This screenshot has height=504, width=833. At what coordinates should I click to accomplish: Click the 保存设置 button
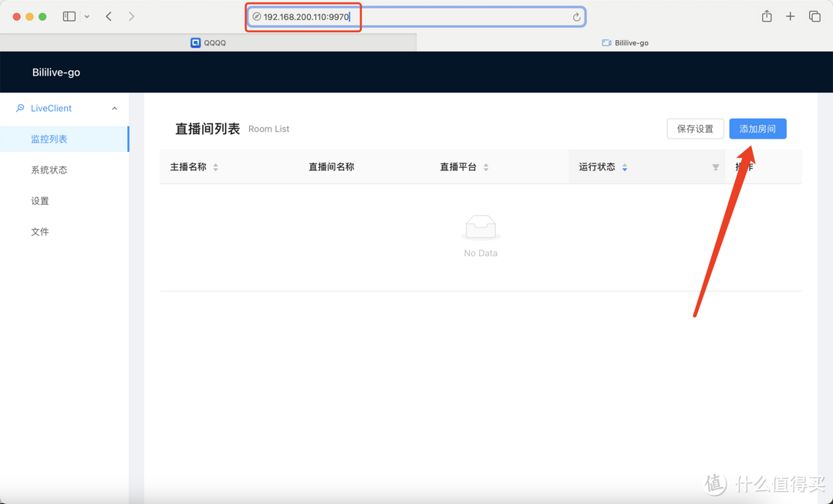(695, 129)
